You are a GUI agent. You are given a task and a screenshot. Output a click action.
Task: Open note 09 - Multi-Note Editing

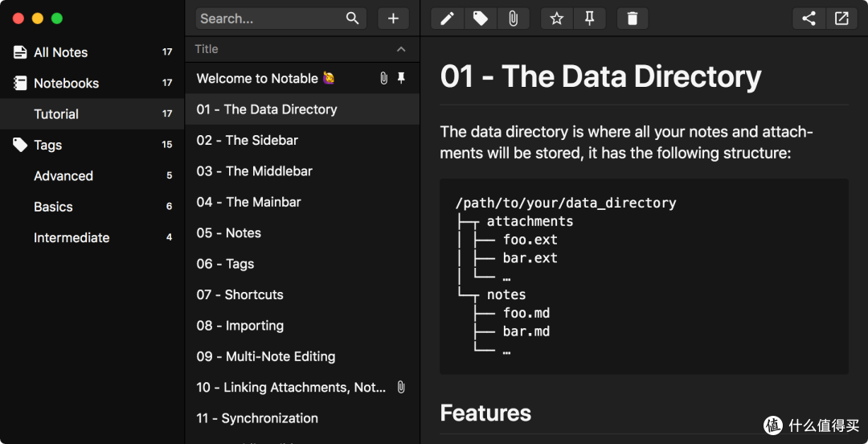tap(302, 356)
